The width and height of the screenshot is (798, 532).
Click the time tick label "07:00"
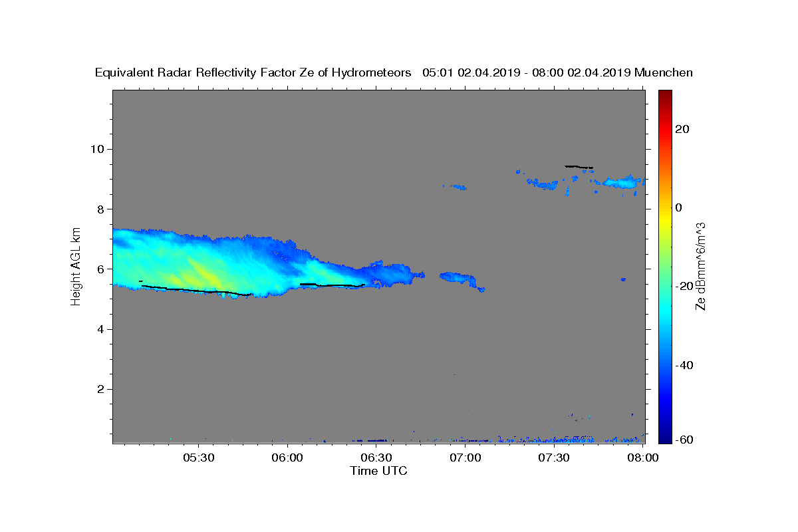point(465,458)
